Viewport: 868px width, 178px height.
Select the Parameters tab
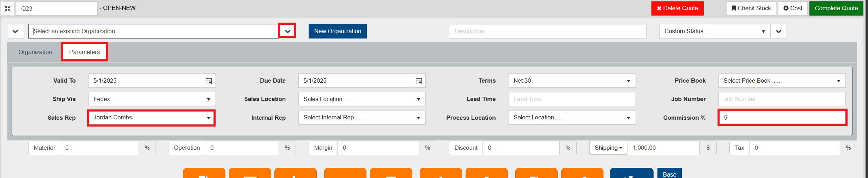84,52
